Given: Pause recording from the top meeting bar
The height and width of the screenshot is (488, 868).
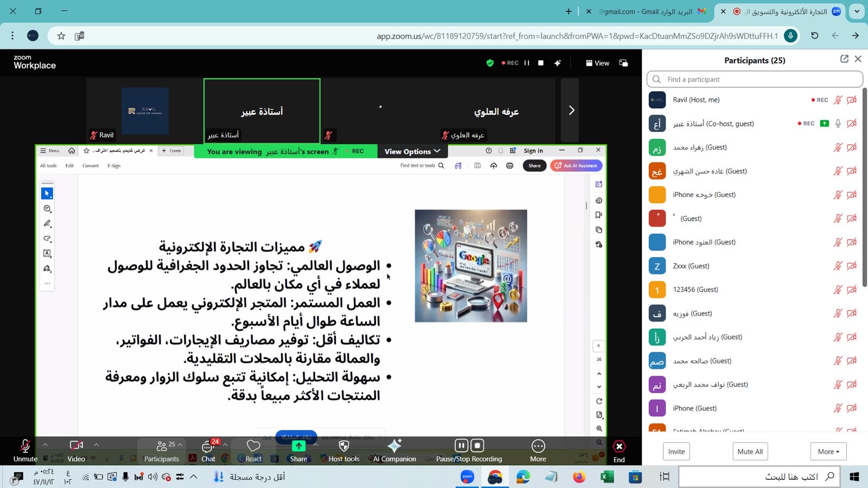Looking at the screenshot, I should tap(527, 63).
